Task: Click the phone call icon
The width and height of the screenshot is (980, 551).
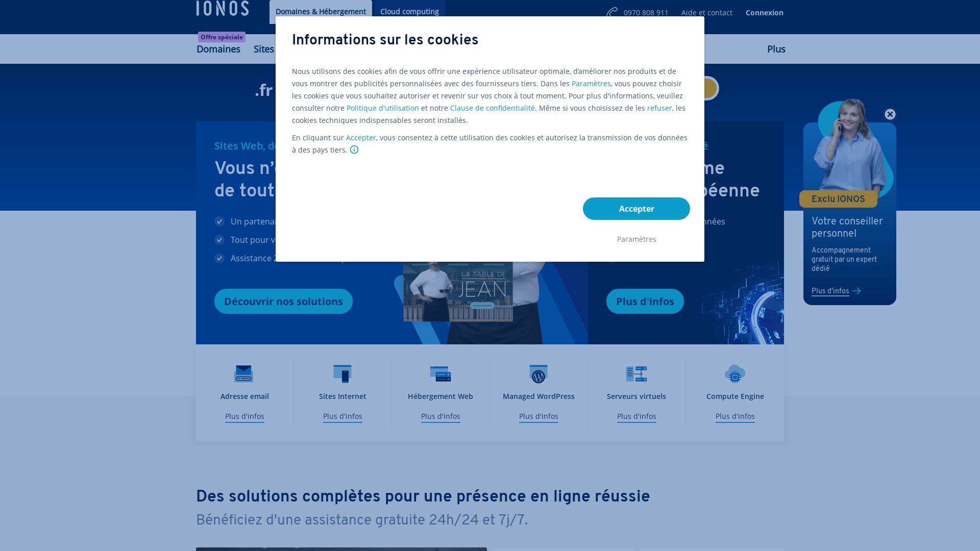Action: tap(611, 12)
